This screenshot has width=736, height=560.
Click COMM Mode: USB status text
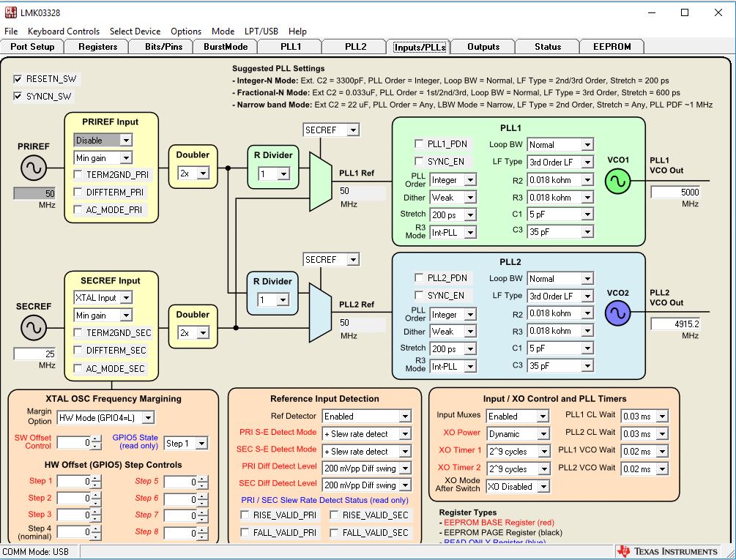pyautogui.click(x=36, y=552)
